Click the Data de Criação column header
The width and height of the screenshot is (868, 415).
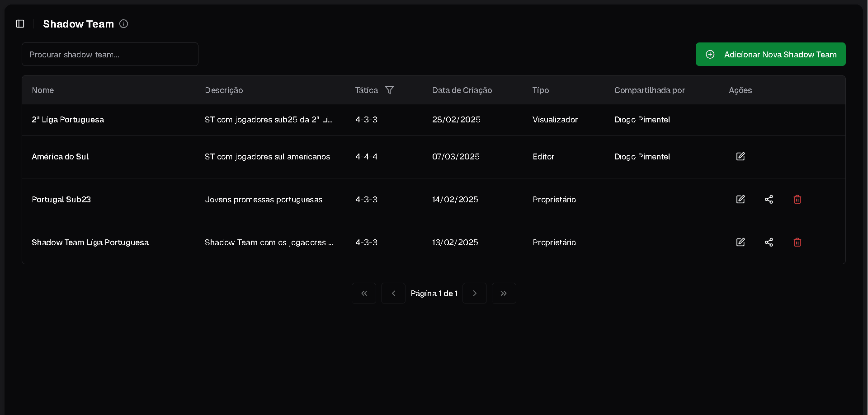coord(462,90)
